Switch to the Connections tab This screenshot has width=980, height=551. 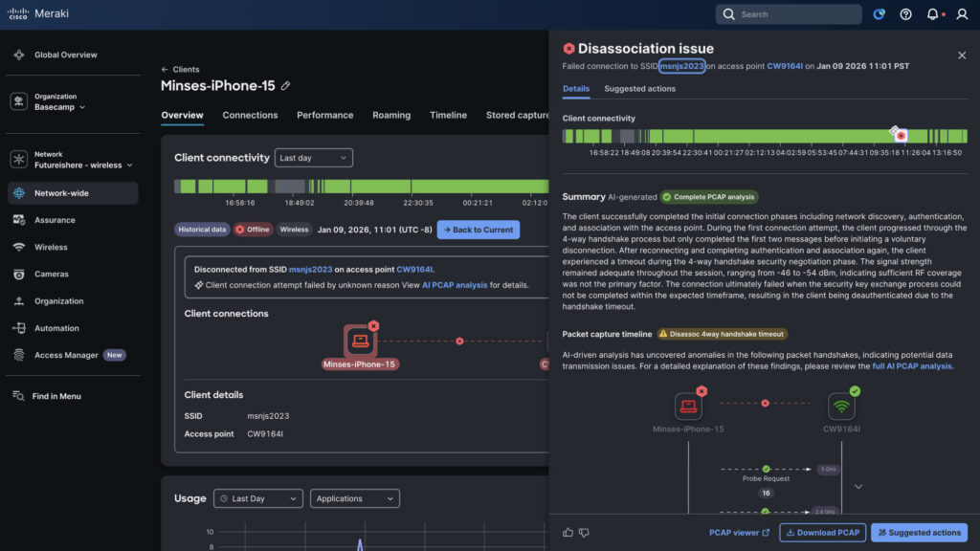(x=250, y=115)
